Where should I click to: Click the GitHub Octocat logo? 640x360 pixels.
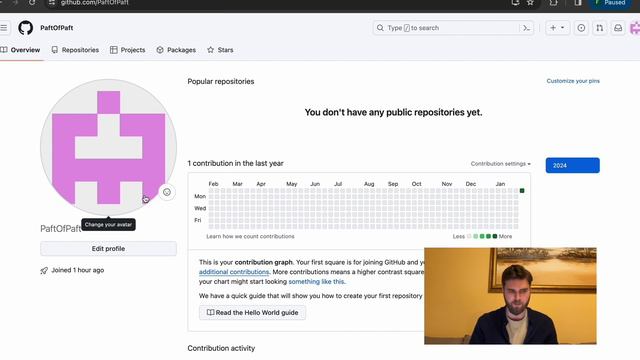click(x=25, y=28)
